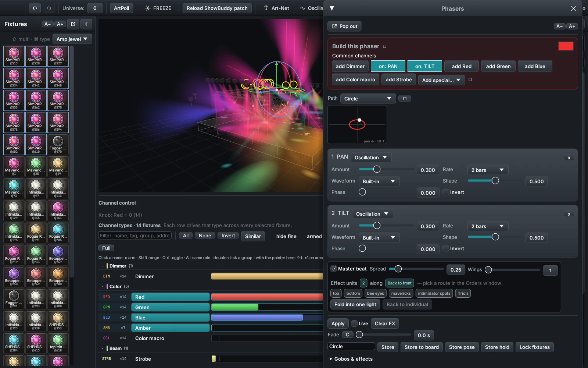588x368 pixels.
Task: Select the Maverick fixture at address 25
Action: coord(36,167)
